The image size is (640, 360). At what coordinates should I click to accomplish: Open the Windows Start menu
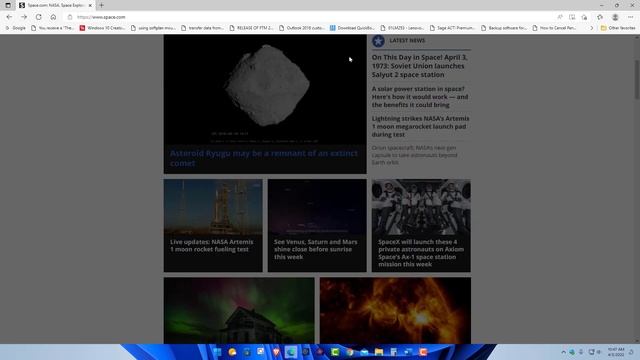pyautogui.click(x=218, y=352)
